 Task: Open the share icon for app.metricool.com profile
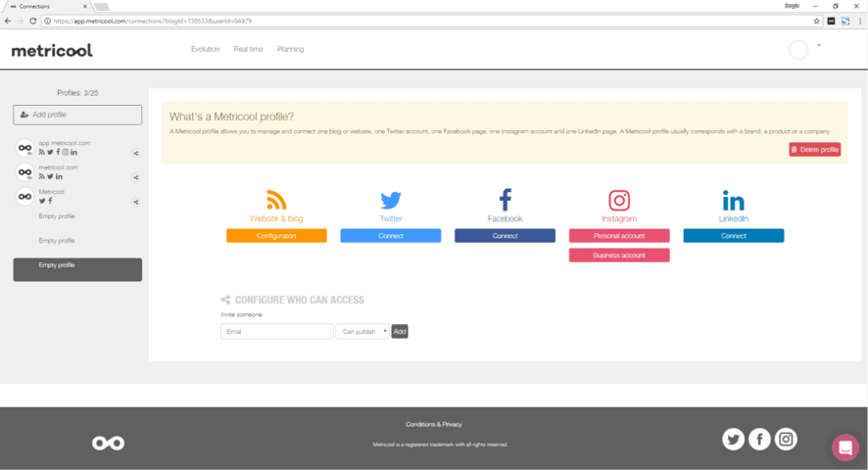[135, 154]
